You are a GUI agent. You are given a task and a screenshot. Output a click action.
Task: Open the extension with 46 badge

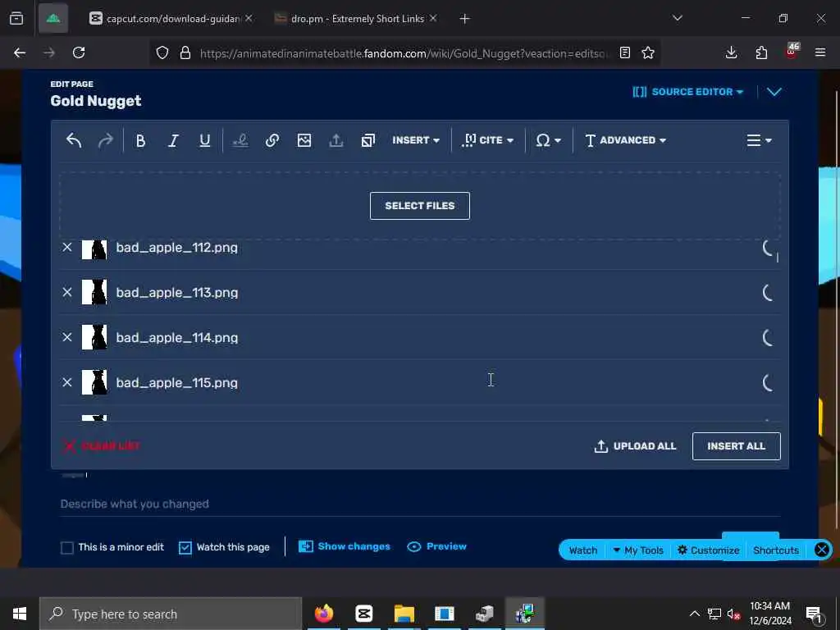point(792,52)
